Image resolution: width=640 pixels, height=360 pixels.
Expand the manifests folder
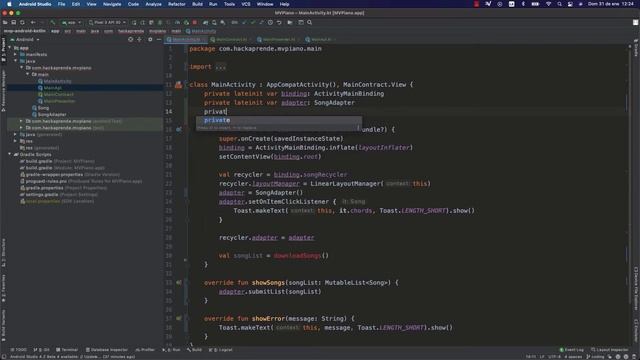[16, 54]
